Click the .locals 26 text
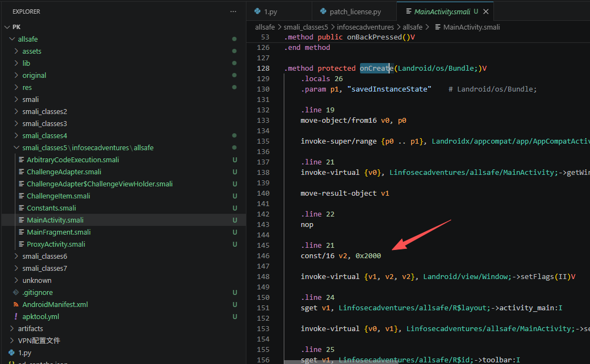The width and height of the screenshot is (590, 364). pos(322,79)
